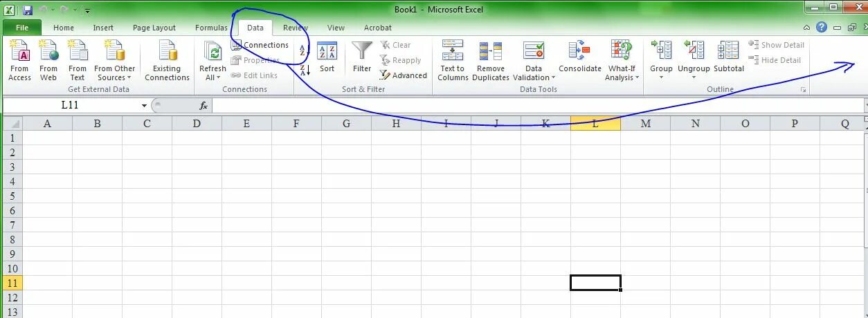The width and height of the screenshot is (868, 318).
Task: Import data using From Web
Action: [x=48, y=60]
